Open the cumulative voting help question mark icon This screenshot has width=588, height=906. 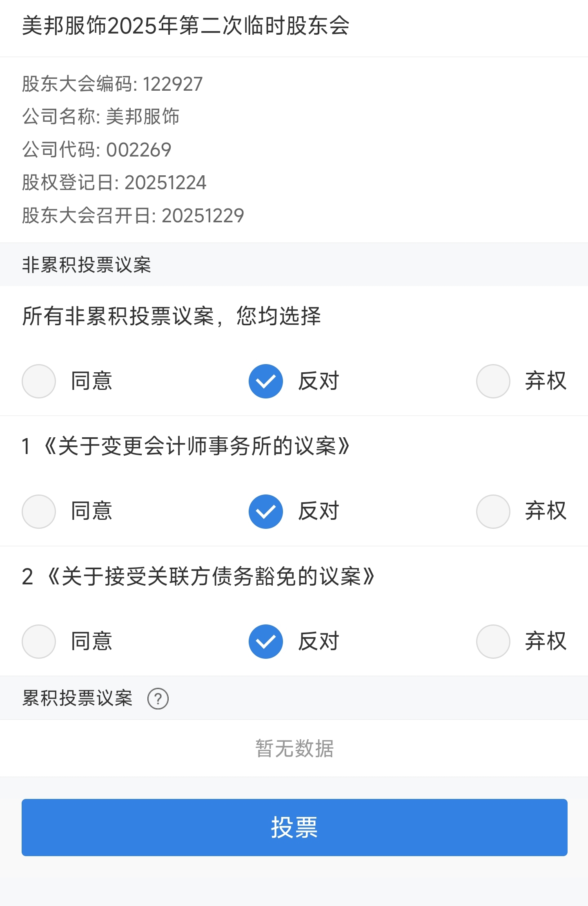coord(158,698)
